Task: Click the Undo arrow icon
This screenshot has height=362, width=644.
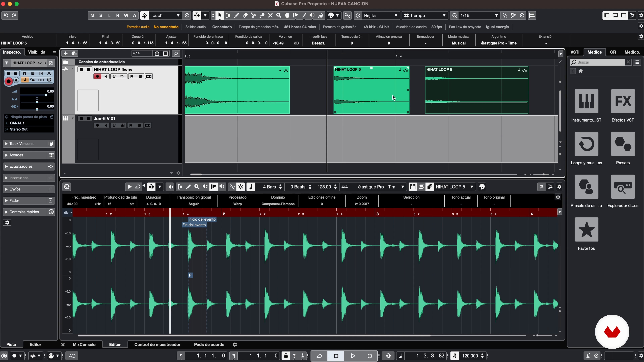Action: pyautogui.click(x=6, y=15)
